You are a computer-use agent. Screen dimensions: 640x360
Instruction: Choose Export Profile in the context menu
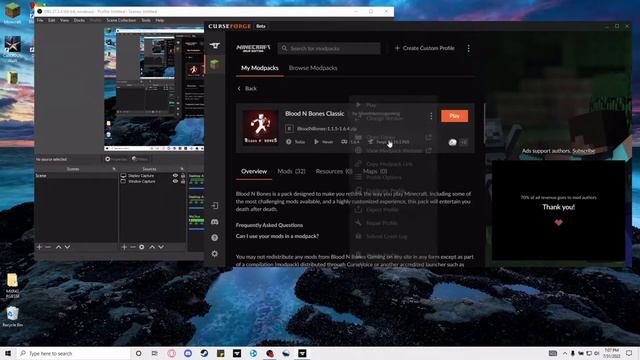pyautogui.click(x=393, y=210)
